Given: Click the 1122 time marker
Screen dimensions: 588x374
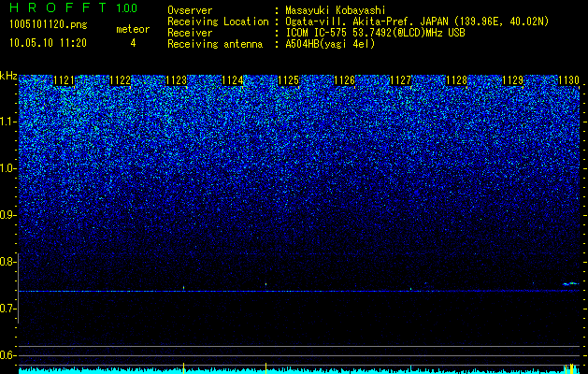Looking at the screenshot, I should (120, 80).
